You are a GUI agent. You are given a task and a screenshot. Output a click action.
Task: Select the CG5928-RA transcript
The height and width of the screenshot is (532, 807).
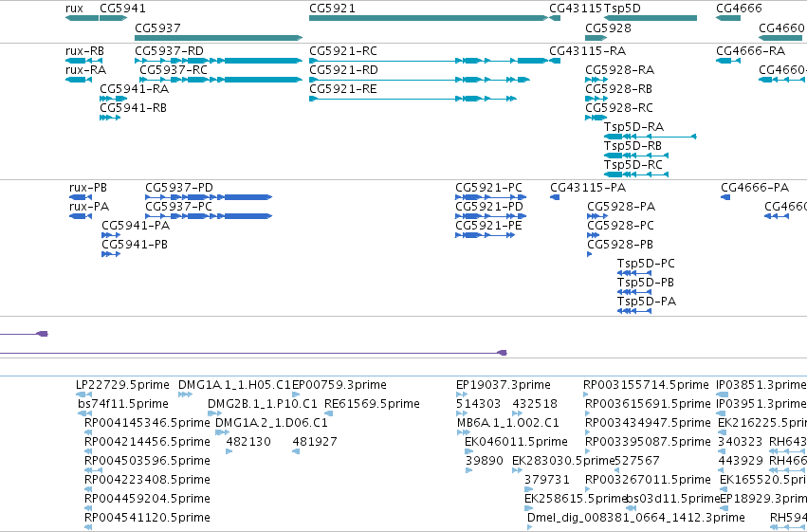[x=596, y=80]
